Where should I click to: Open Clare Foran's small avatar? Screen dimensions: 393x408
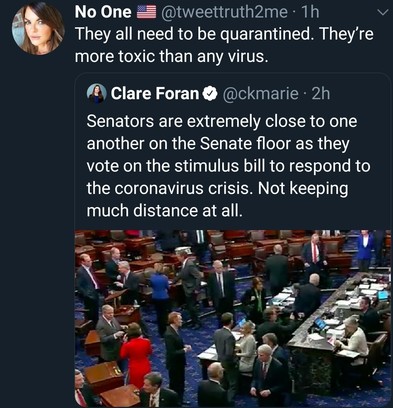(96, 93)
